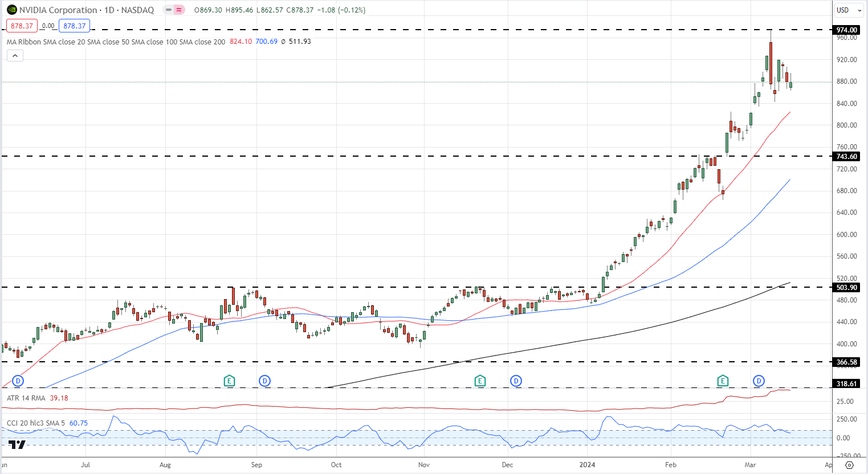Click the 440.00 price axis label
The image size is (868, 474).
[846, 321]
